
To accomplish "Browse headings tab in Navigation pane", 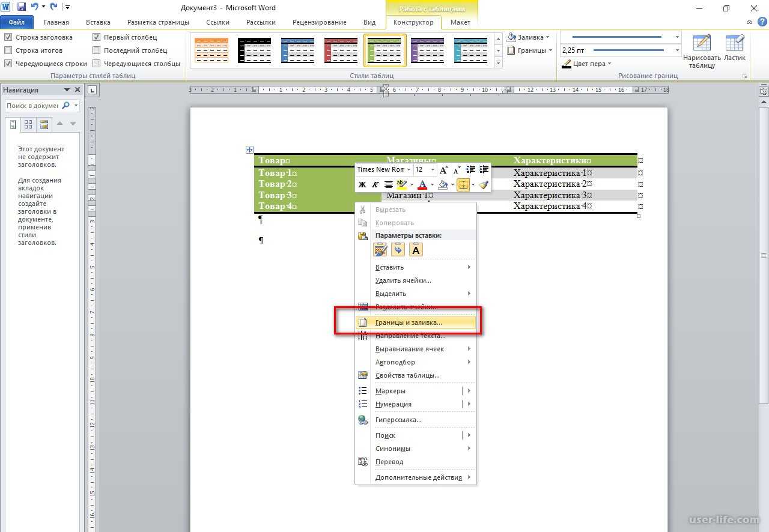I will [x=13, y=124].
